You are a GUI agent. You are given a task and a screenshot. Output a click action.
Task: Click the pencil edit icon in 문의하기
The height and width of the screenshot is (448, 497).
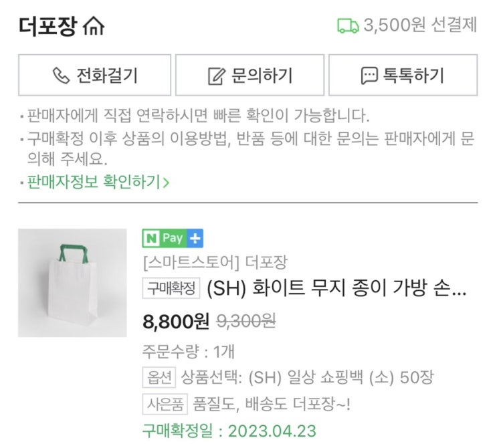click(216, 76)
